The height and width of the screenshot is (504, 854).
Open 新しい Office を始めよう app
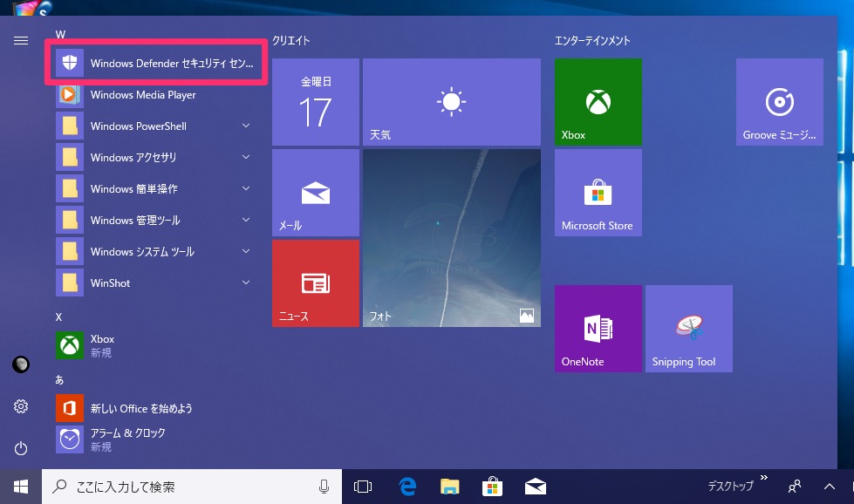pyautogui.click(x=156, y=408)
